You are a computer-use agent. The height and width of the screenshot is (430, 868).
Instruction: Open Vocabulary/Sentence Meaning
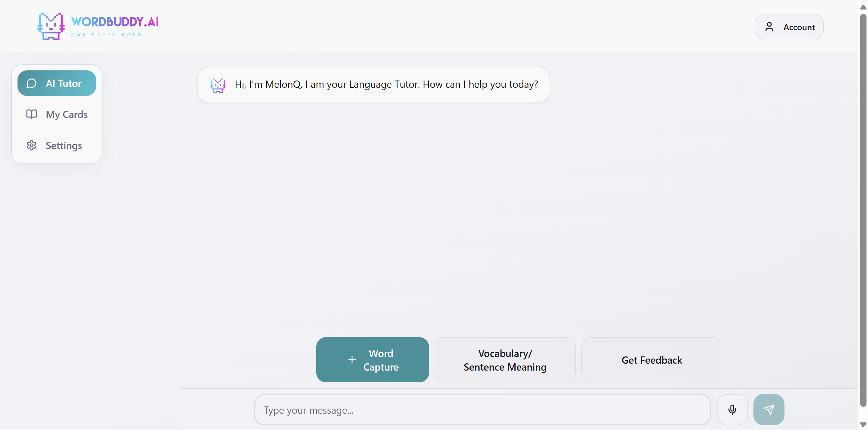tap(504, 359)
